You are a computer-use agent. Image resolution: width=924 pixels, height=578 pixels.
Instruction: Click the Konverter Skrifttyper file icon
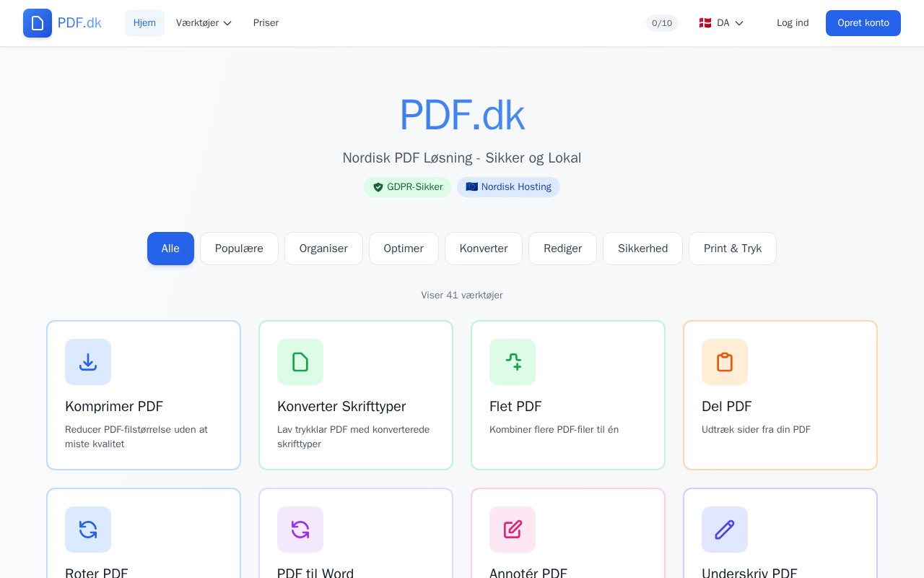point(300,362)
